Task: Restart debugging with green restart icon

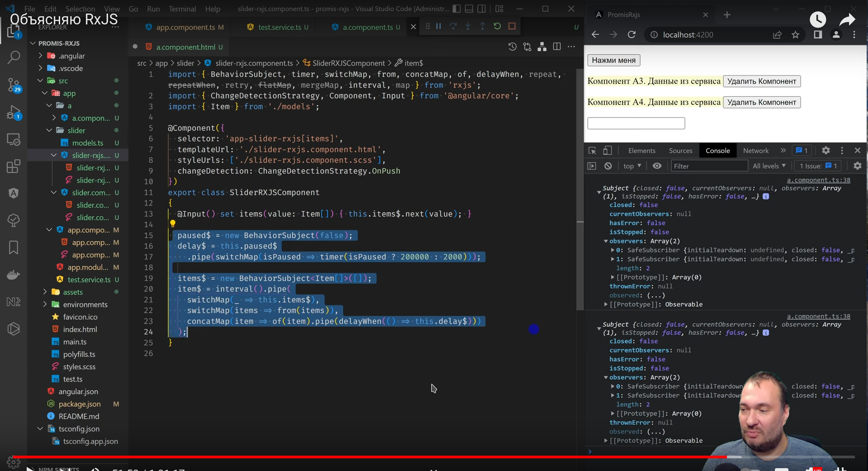Action: click(x=497, y=26)
